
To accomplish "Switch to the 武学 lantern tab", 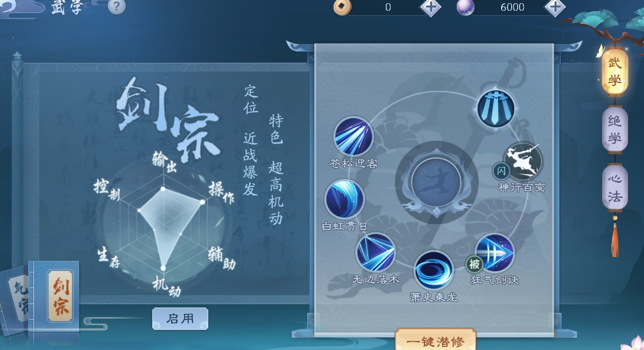I will 615,72.
